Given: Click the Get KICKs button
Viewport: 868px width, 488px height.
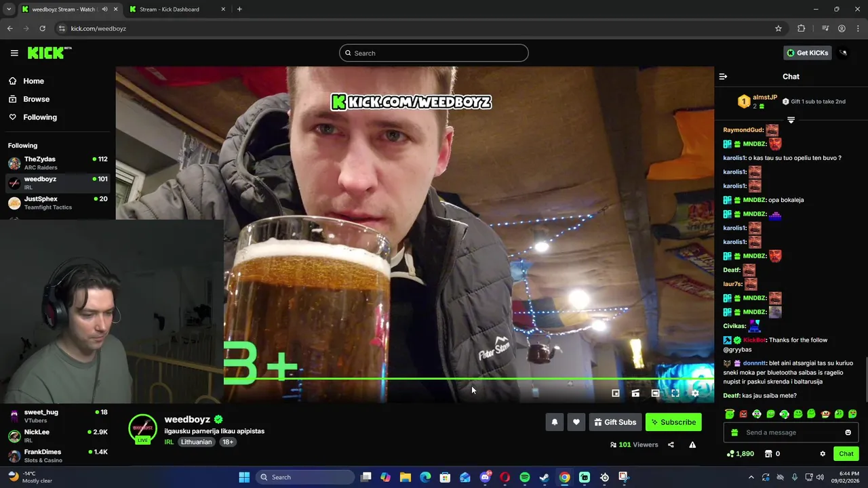Looking at the screenshot, I should pyautogui.click(x=807, y=53).
